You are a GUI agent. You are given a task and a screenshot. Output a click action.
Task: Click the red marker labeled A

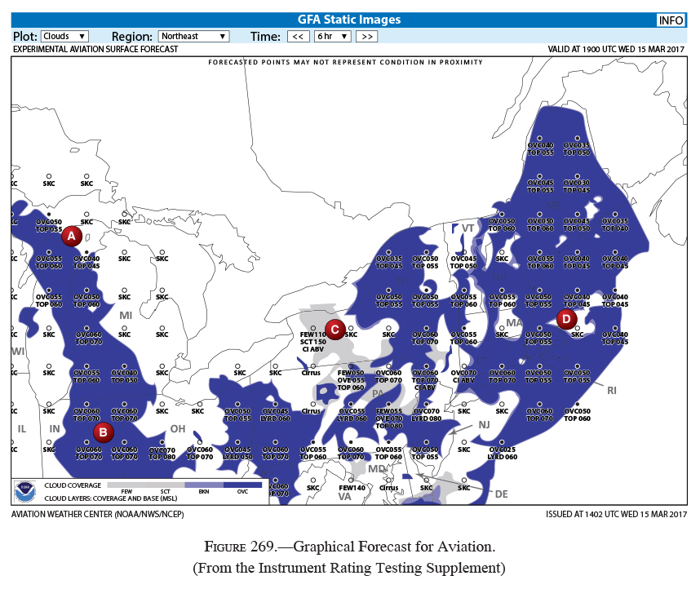point(71,236)
